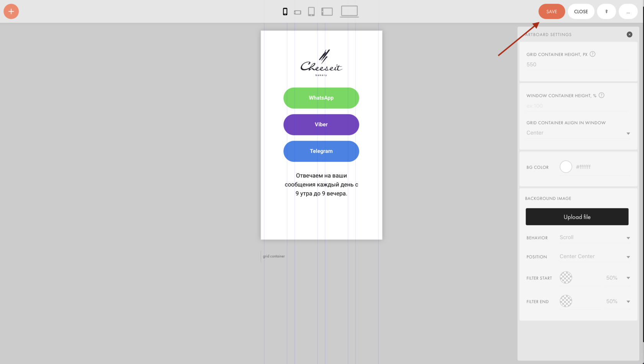Click the orange plus add-element button
This screenshot has width=644, height=364.
pos(11,12)
